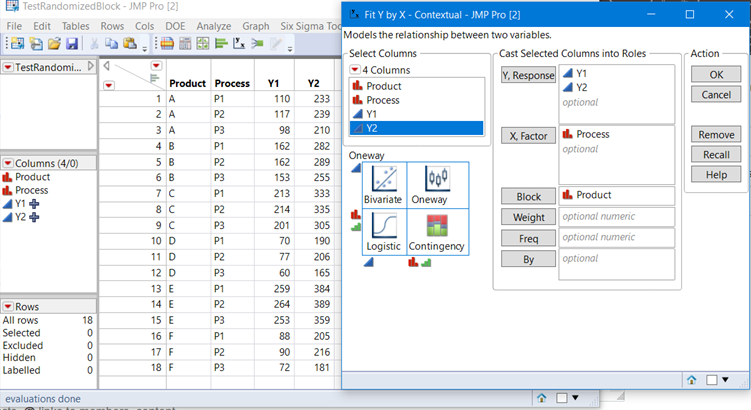Click the Freq role button

[x=528, y=239]
